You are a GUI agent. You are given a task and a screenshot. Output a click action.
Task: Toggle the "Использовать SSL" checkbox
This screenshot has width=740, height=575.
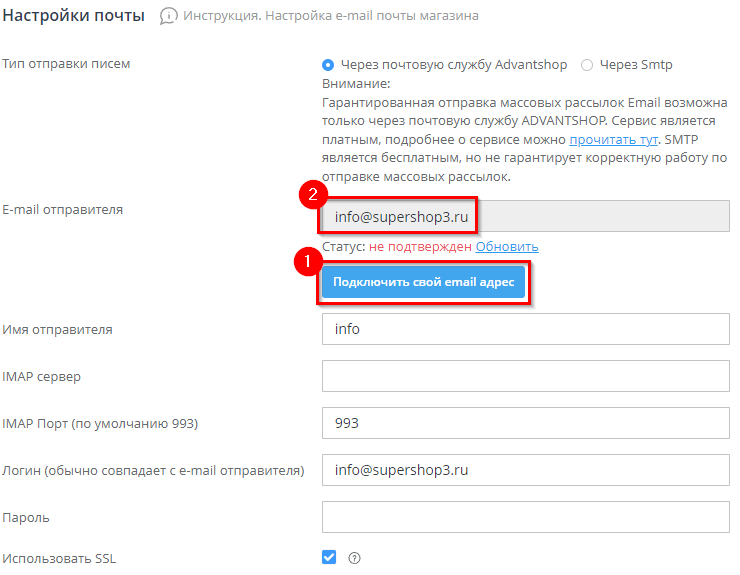[x=329, y=557]
